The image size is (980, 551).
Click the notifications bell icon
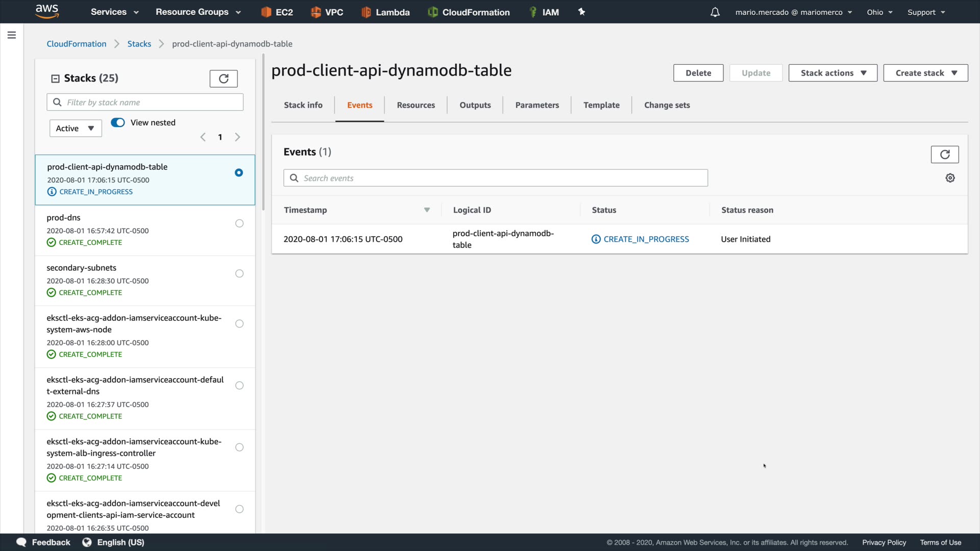(x=715, y=12)
